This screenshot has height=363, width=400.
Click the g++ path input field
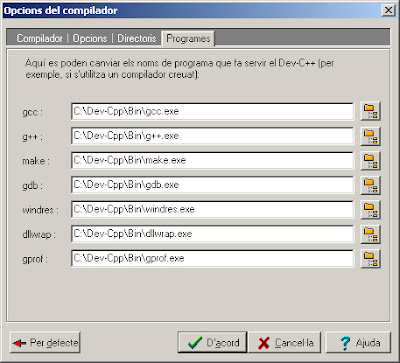pyautogui.click(x=212, y=136)
